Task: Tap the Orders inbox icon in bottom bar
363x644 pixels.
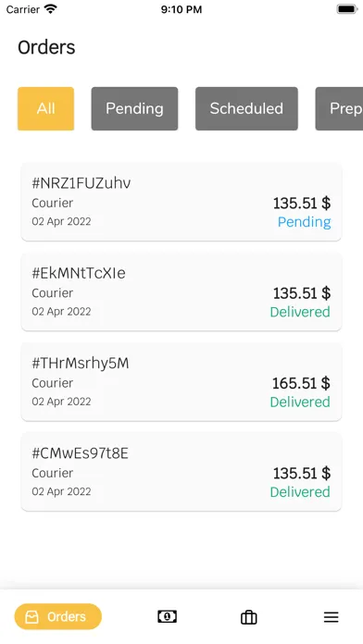Action: click(x=32, y=616)
